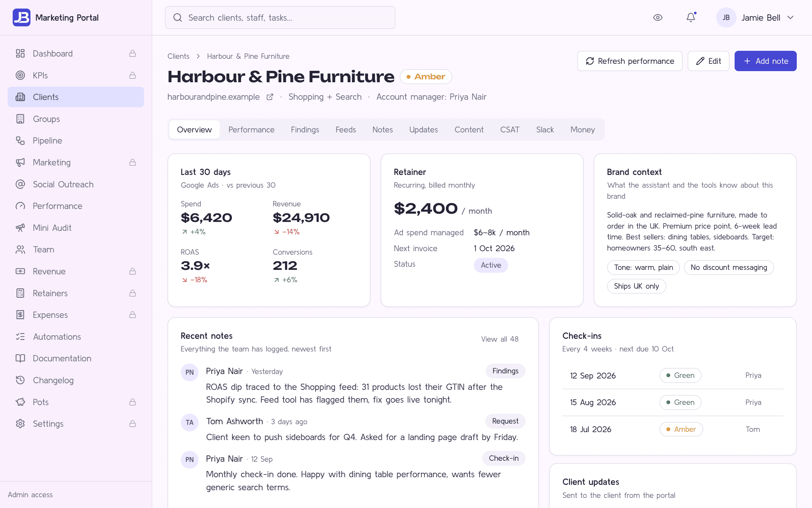Open the Findings tab
This screenshot has width=812, height=508.
point(305,130)
